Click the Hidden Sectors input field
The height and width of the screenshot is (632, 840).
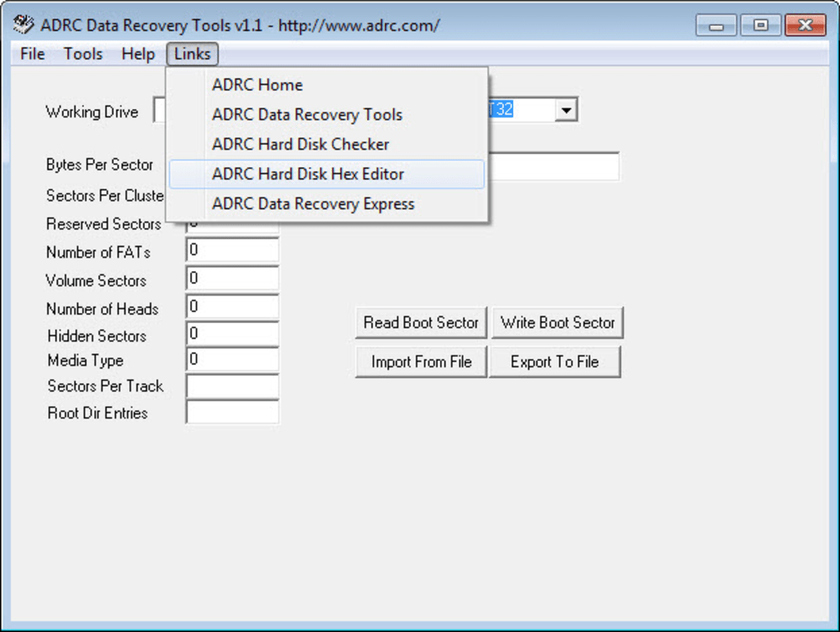click(x=232, y=334)
